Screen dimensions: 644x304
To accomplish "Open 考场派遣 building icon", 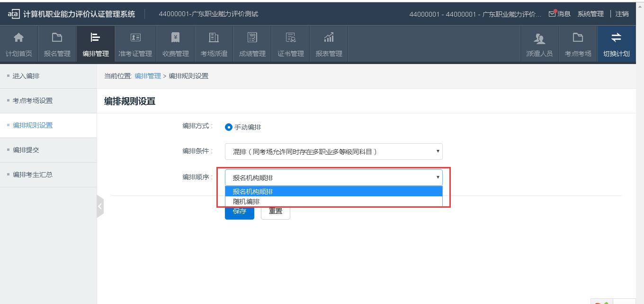I will pos(214,37).
